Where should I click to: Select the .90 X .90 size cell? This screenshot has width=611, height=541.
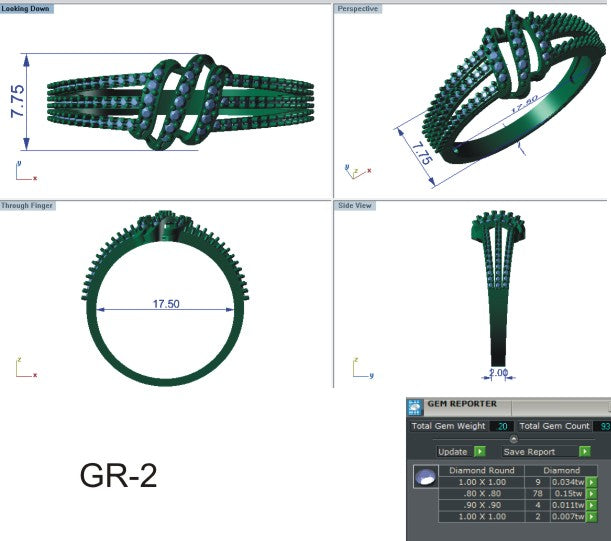(x=482, y=505)
